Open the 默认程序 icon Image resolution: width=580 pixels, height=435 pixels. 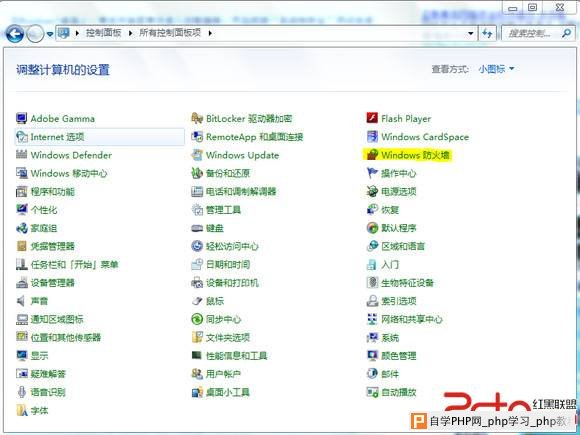coord(372,228)
